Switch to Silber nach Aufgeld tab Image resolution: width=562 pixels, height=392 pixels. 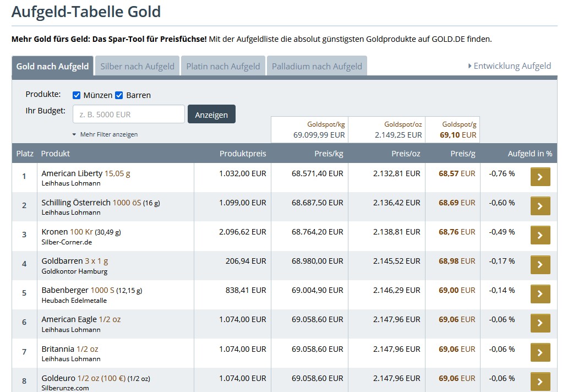137,67
